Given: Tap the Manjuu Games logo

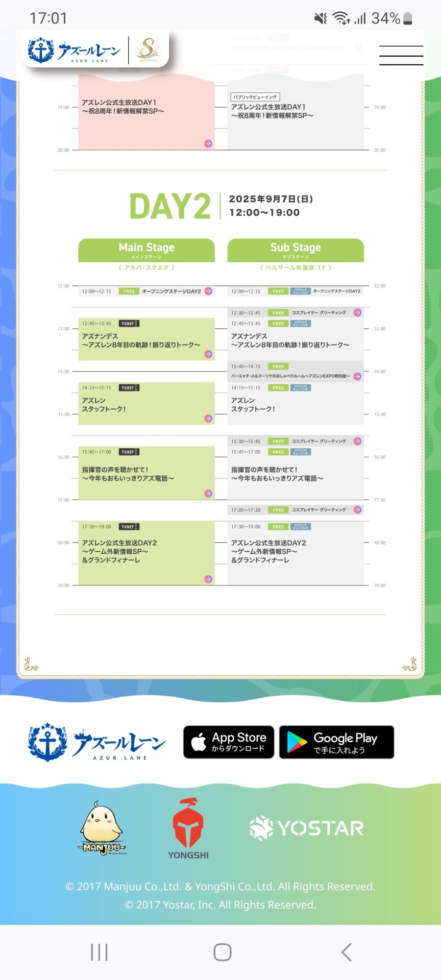Looking at the screenshot, I should (x=102, y=828).
